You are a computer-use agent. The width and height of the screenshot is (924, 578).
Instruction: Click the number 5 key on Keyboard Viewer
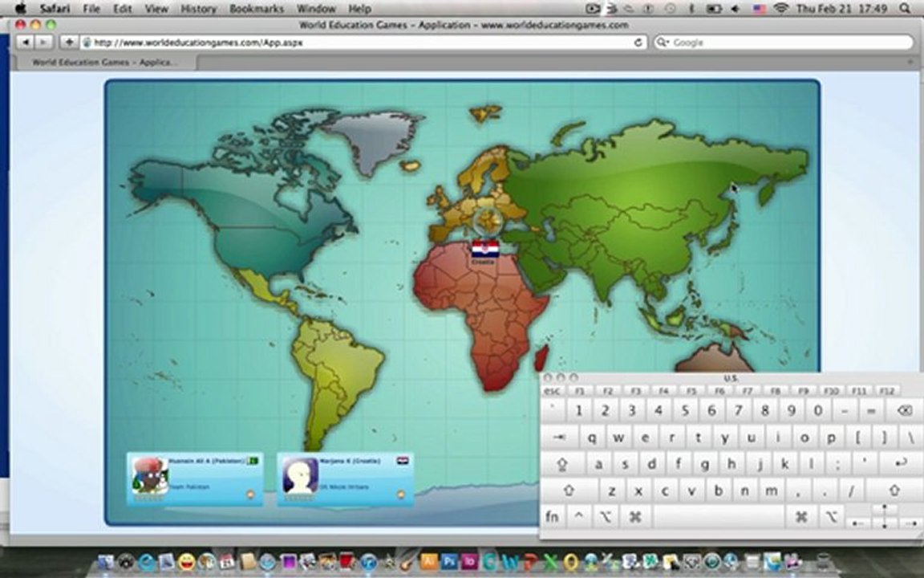685,410
